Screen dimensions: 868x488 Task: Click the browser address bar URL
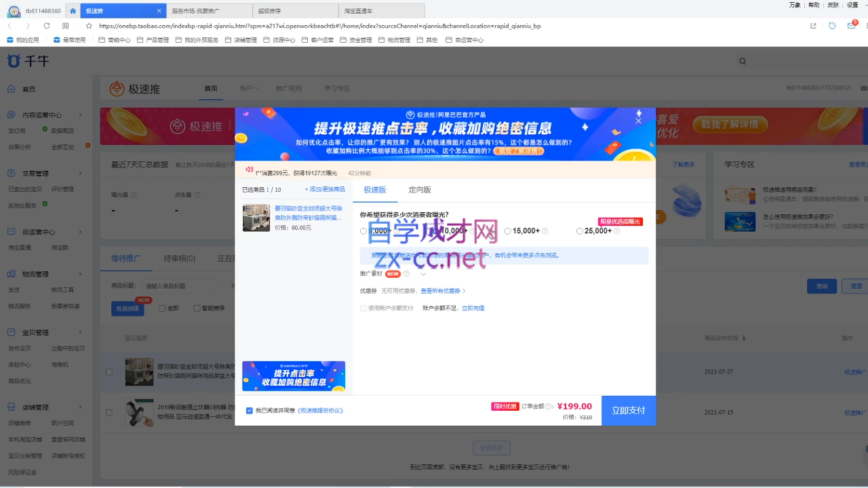point(319,26)
